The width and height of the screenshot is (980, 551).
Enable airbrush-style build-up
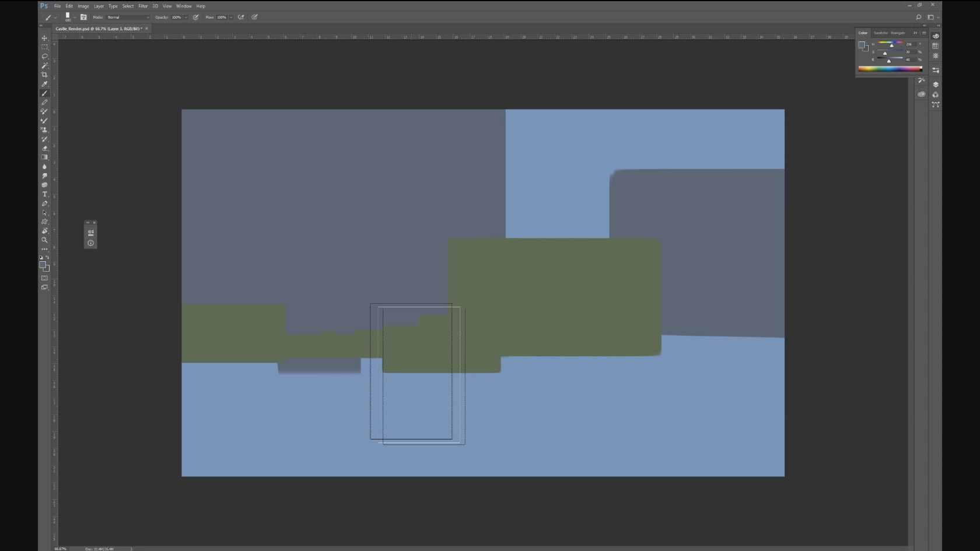click(241, 17)
